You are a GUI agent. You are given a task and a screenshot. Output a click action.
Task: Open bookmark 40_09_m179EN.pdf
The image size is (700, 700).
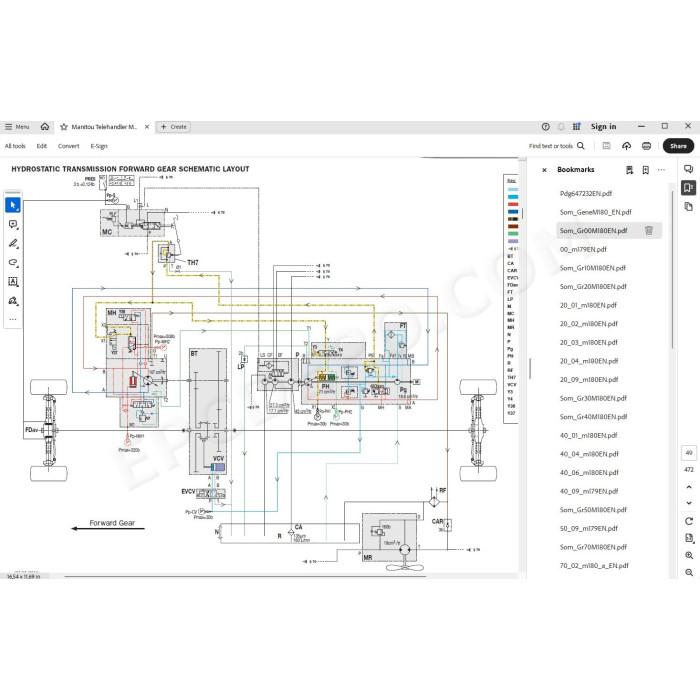click(x=589, y=491)
